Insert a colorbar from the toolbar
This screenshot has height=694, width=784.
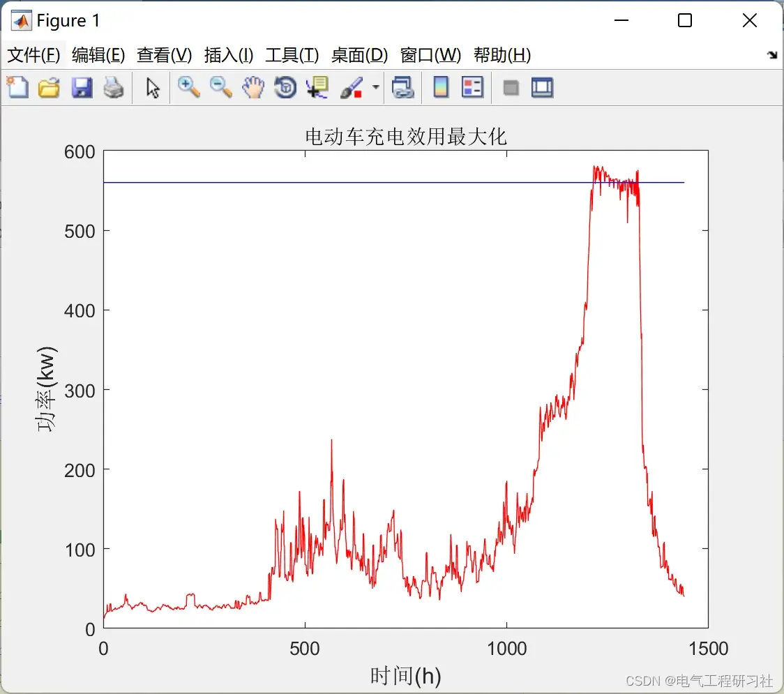(x=441, y=87)
